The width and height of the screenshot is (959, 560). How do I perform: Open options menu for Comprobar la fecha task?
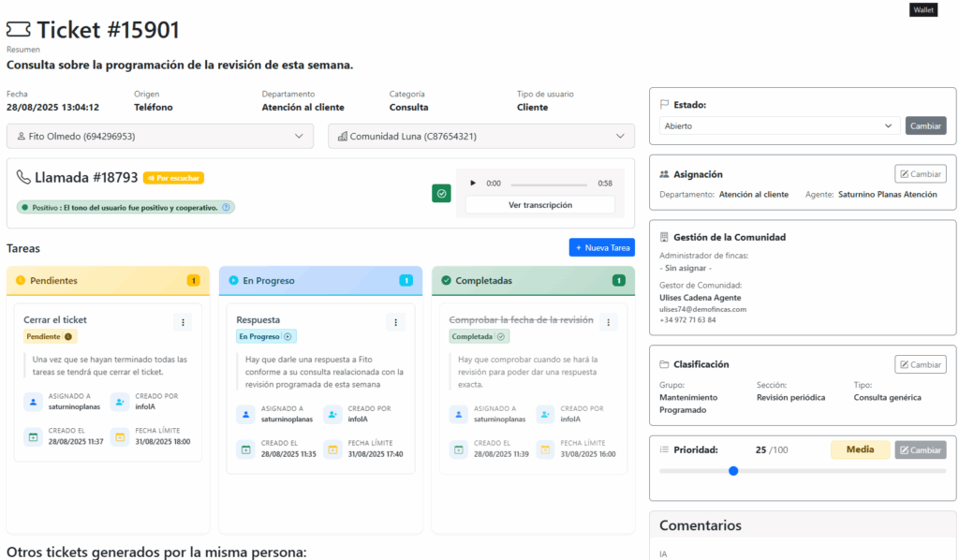point(609,322)
